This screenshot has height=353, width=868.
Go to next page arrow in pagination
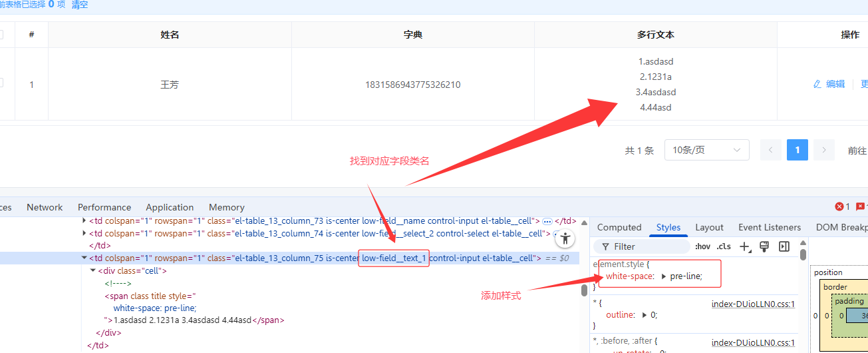tap(824, 150)
